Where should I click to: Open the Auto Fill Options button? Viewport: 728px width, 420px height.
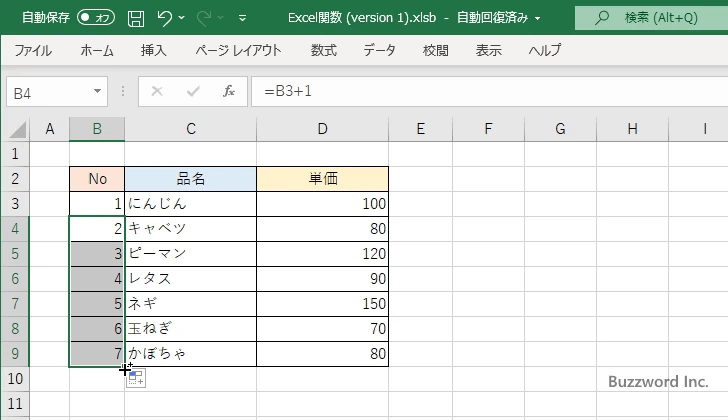coord(136,378)
